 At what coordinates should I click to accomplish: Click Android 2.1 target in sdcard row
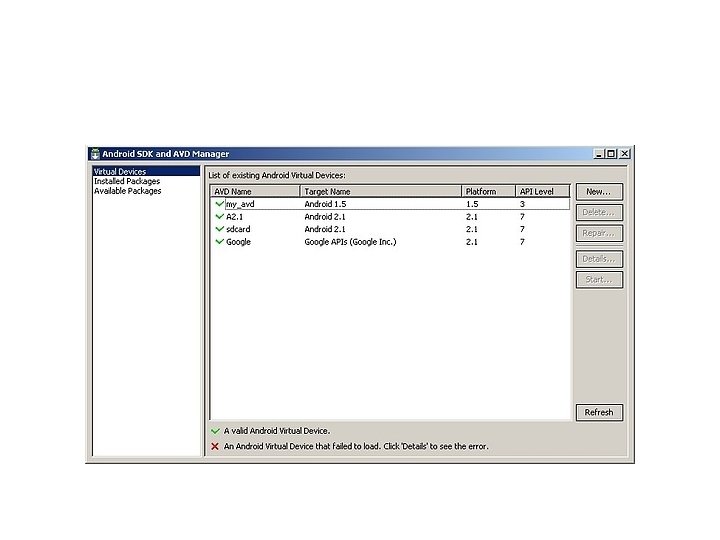click(x=325, y=229)
